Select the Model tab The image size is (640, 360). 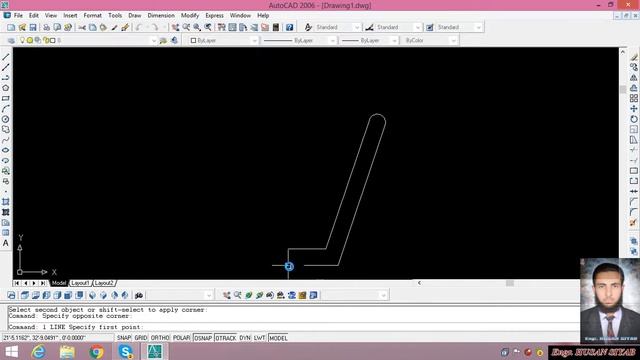click(x=59, y=283)
